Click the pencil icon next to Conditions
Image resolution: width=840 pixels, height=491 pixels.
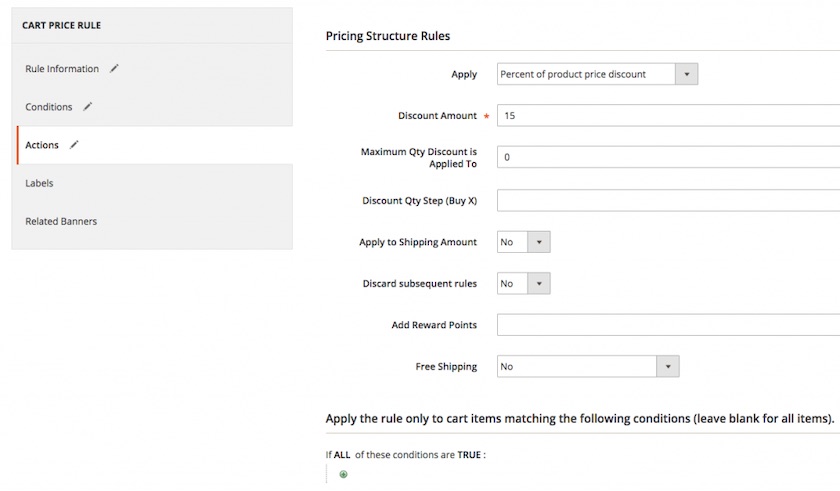tap(87, 107)
